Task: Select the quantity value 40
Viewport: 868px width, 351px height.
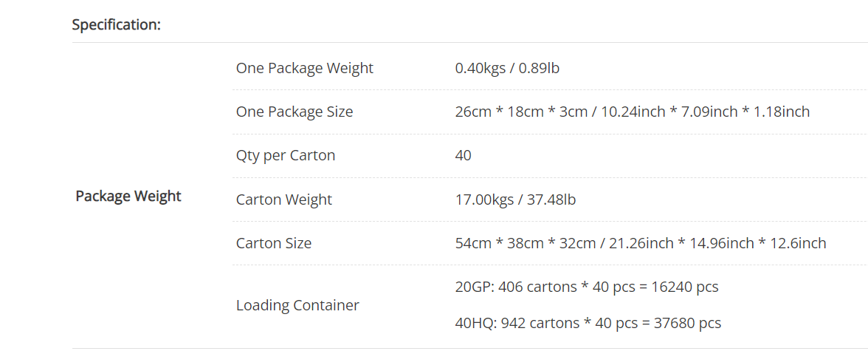Action: tap(464, 155)
